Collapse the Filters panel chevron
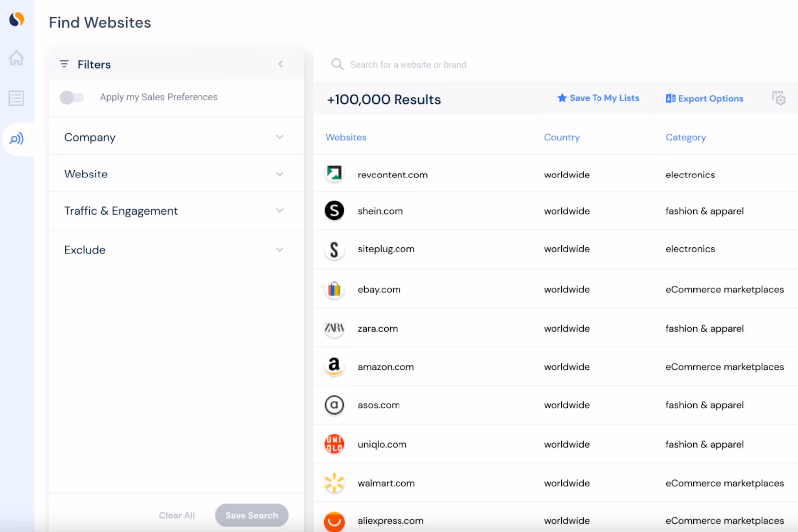The height and width of the screenshot is (532, 798). point(281,64)
